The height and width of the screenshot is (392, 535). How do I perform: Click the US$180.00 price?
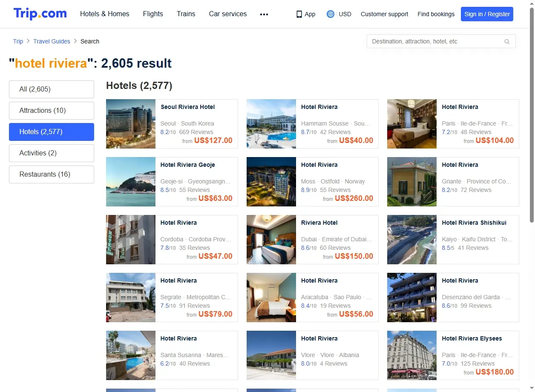495,372
